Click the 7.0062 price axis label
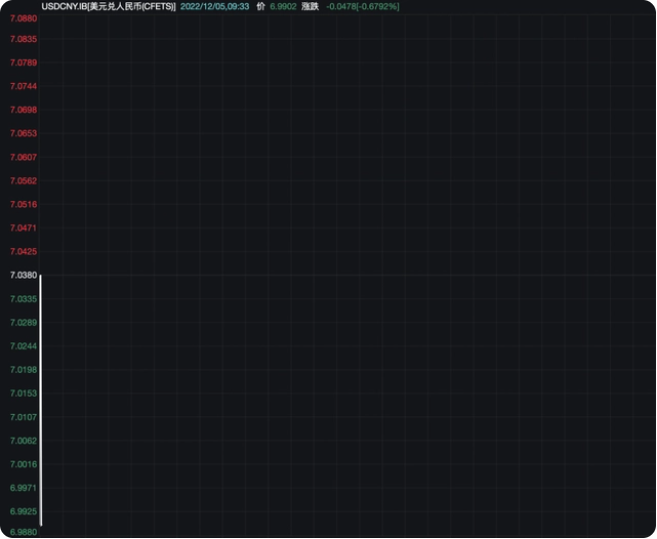The image size is (657, 539). [x=23, y=440]
